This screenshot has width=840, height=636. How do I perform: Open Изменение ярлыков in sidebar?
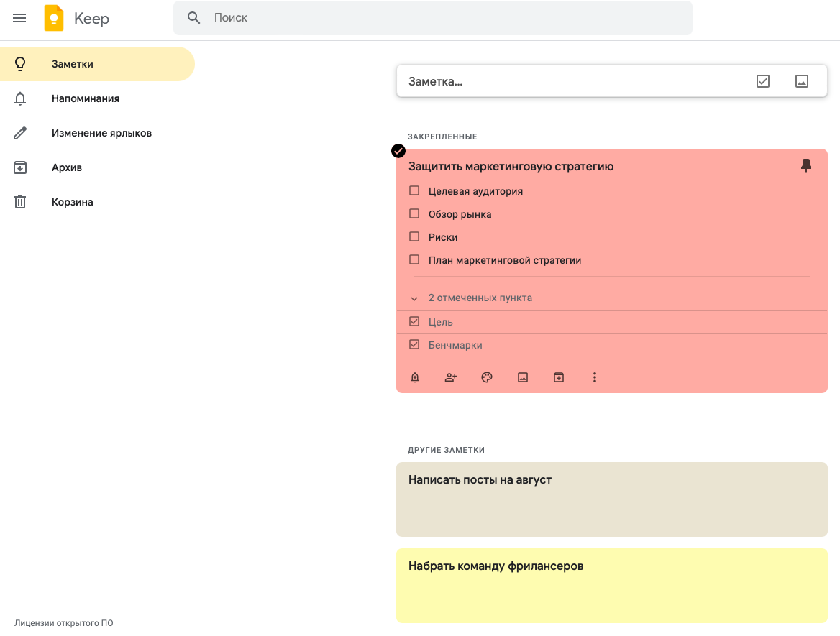(97, 133)
